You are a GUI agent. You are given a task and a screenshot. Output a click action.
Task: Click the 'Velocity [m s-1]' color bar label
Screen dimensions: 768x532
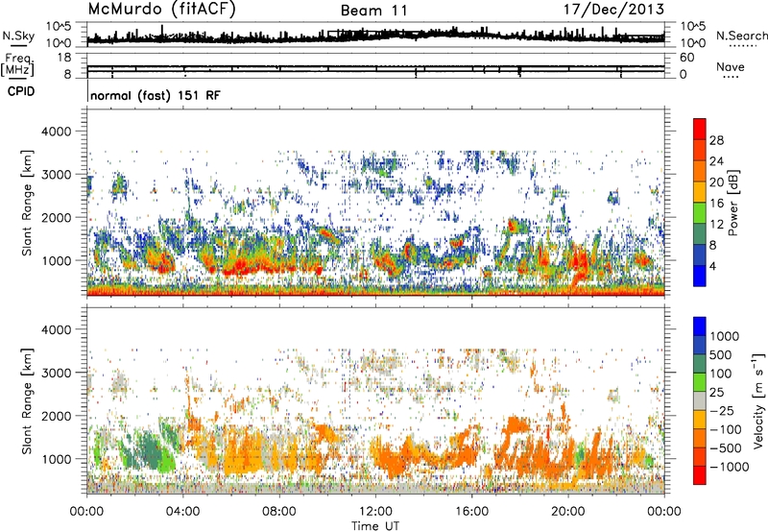click(758, 400)
